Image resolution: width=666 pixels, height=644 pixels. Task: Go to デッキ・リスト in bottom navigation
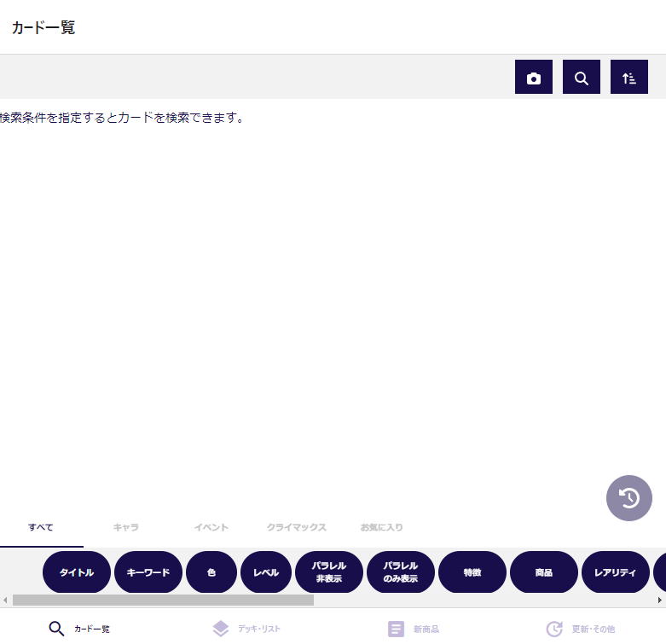[x=258, y=629]
